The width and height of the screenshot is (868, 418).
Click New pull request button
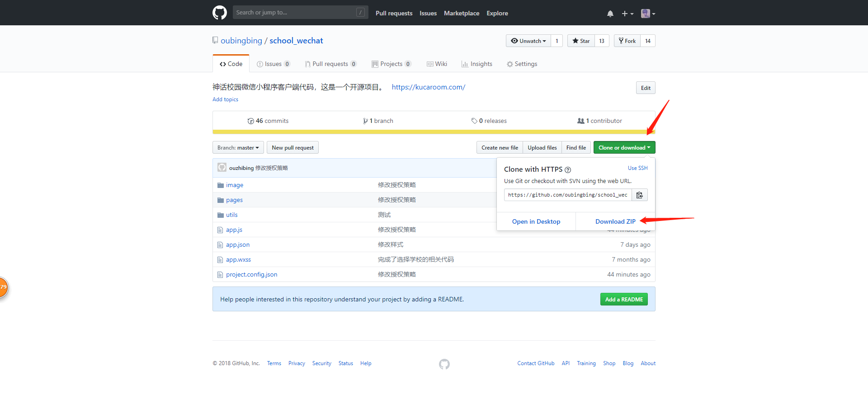click(x=292, y=147)
